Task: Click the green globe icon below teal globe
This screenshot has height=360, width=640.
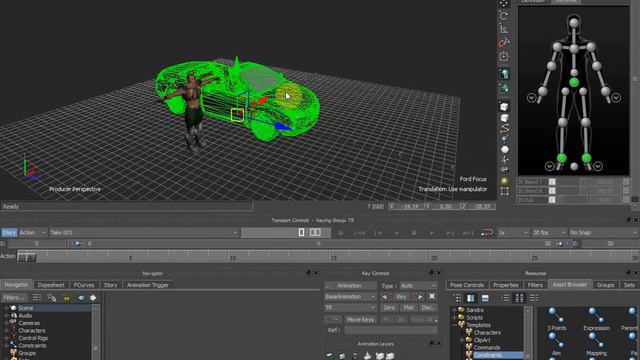Action: [504, 88]
